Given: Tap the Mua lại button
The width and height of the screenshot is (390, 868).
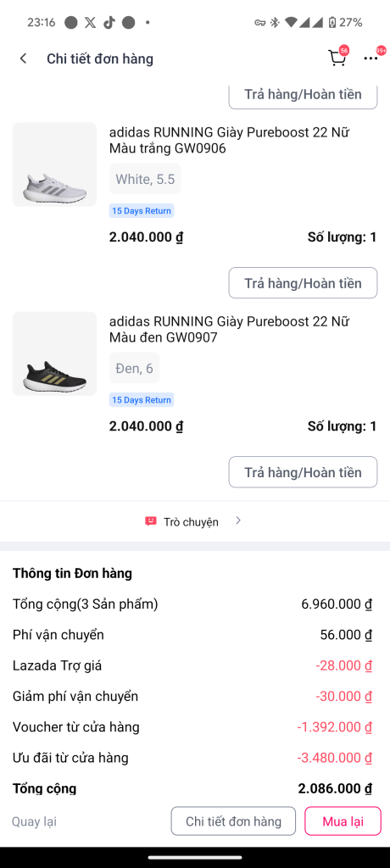Looking at the screenshot, I should pyautogui.click(x=343, y=821).
